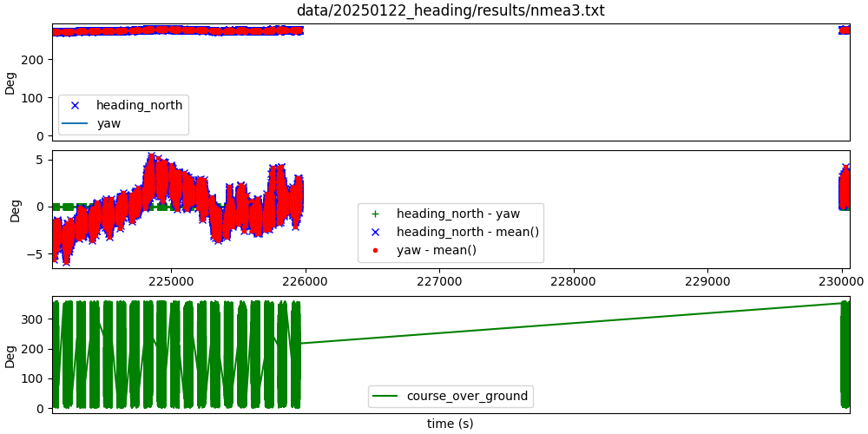Image resolution: width=868 pixels, height=434 pixels.
Task: Click red dot marker for yaw - mean()
Action: click(375, 250)
